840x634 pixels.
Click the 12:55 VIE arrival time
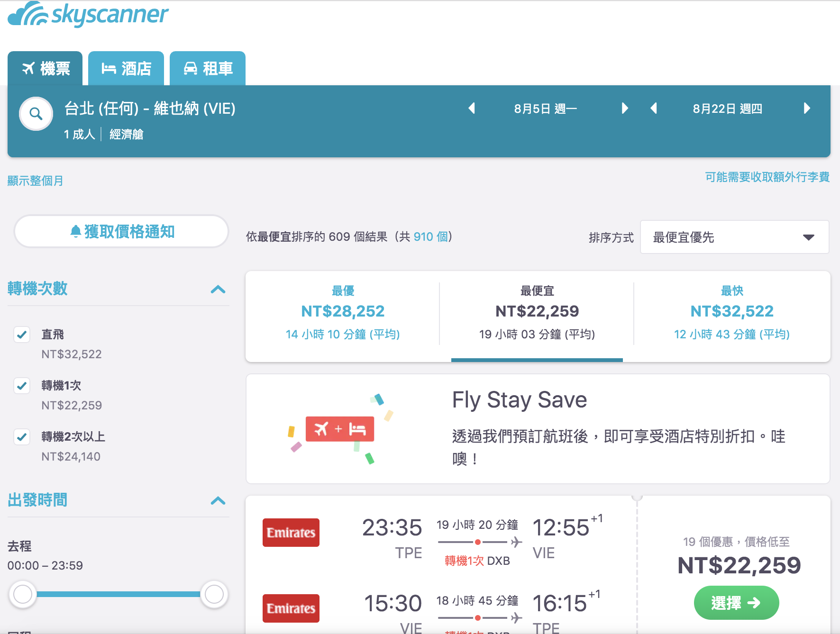pyautogui.click(x=561, y=527)
